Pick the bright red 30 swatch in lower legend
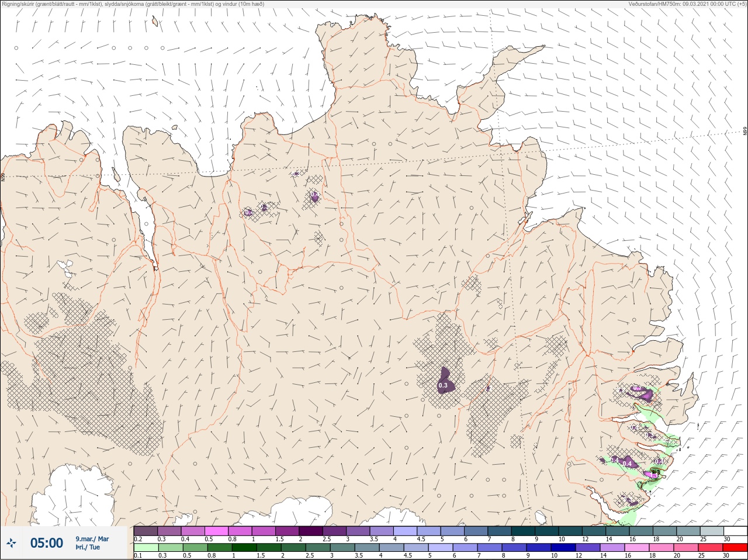 point(735,548)
